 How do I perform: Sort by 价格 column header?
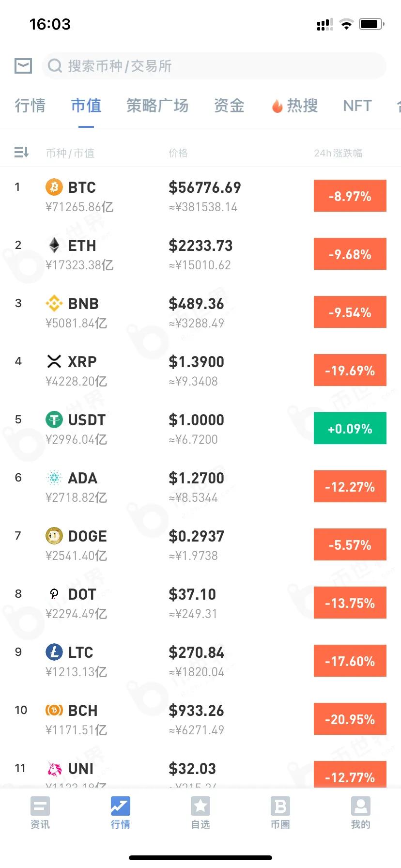[x=178, y=153]
